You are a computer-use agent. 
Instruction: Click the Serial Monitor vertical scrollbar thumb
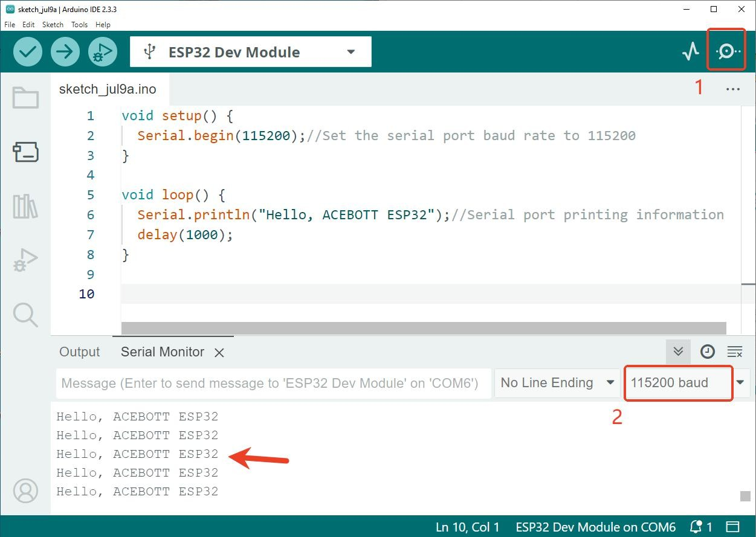(745, 496)
